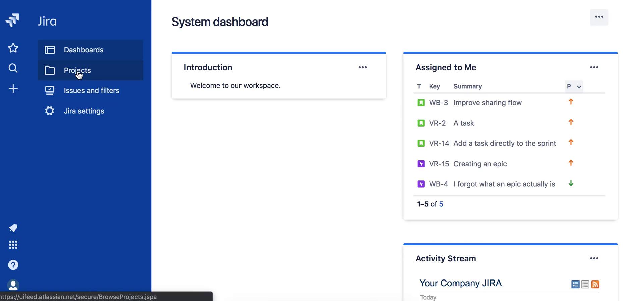This screenshot has height=301, width=644.
Task: Click 'Your Company JIRA' stream title
Action: pos(461,283)
